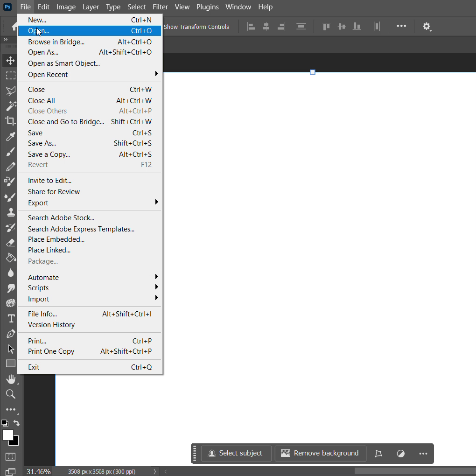The image size is (476, 476).
Task: Choose New... from File menu
Action: tap(90, 20)
